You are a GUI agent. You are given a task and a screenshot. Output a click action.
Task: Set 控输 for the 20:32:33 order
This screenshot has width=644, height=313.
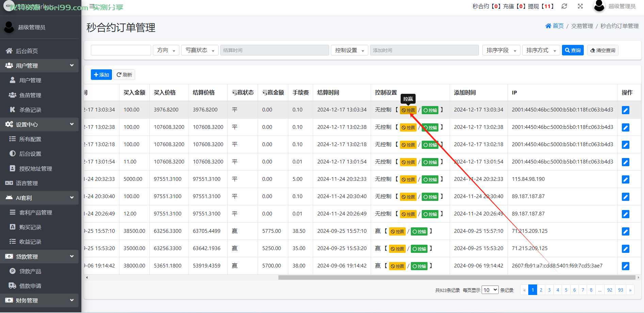point(430,179)
